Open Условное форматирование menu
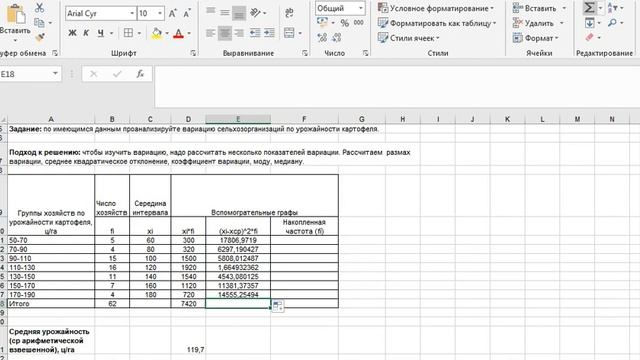Image resolution: width=640 pixels, height=360 pixels. 436,8
